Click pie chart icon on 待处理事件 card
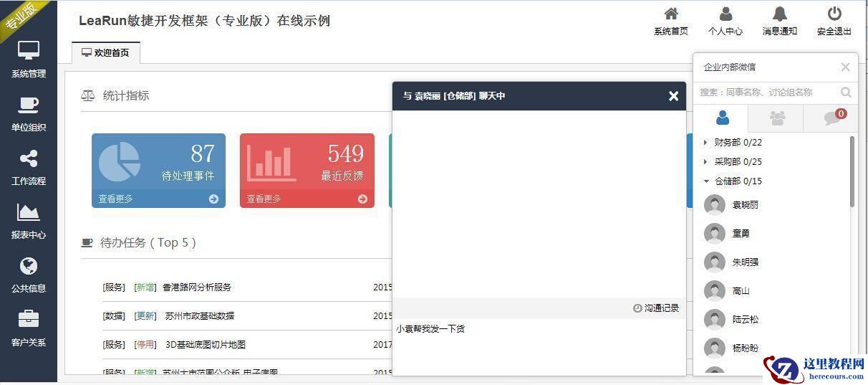The image size is (868, 385). click(119, 161)
